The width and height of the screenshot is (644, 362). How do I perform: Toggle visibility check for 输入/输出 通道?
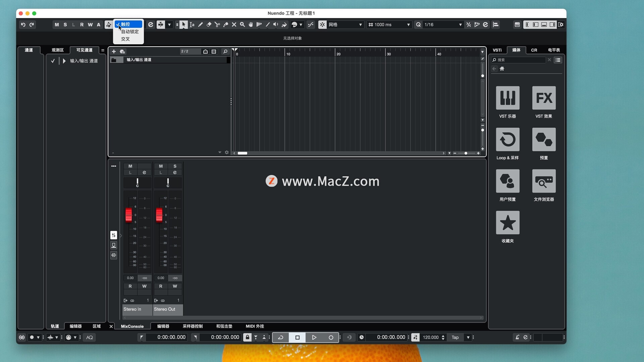pos(53,61)
